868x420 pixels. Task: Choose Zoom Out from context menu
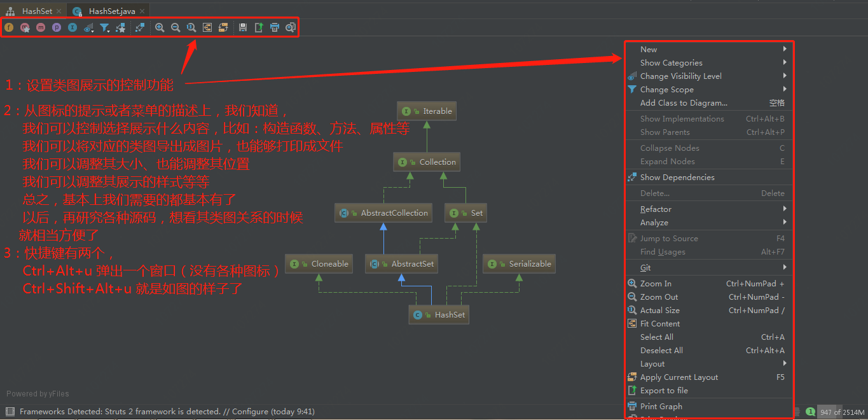709,297
